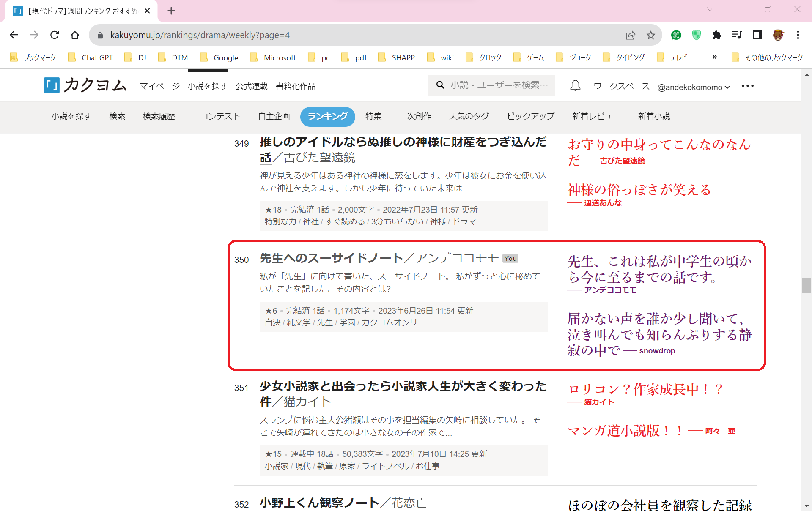Switch to the コンテスト tab
The image size is (812, 511).
click(x=220, y=116)
